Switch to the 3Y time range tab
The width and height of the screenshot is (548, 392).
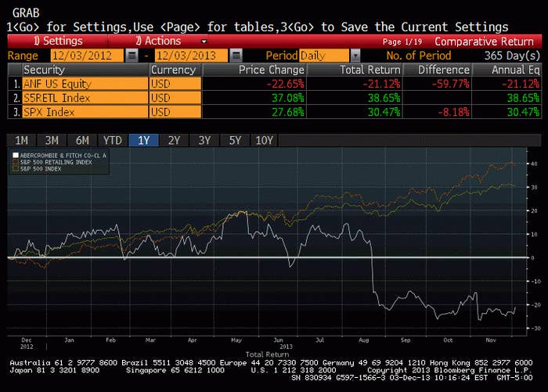[x=204, y=141]
